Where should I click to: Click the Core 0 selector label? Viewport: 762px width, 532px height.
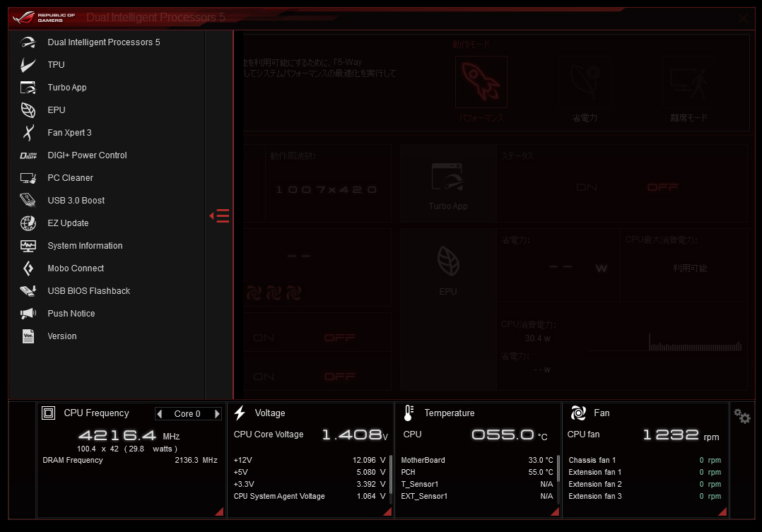click(187, 414)
